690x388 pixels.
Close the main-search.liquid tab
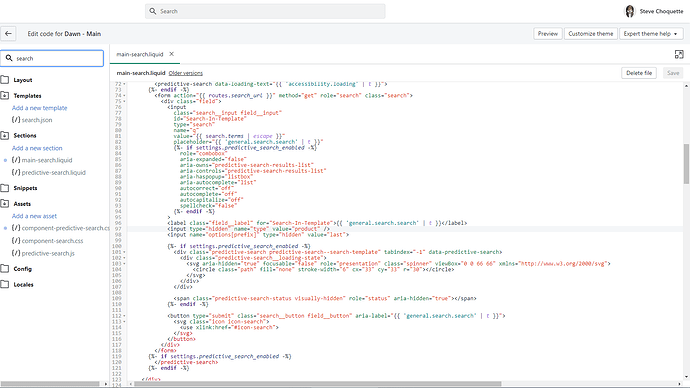[x=172, y=54]
